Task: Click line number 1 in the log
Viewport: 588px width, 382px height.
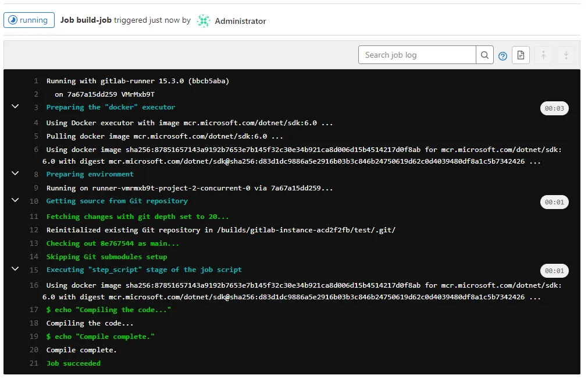Action: click(x=36, y=81)
